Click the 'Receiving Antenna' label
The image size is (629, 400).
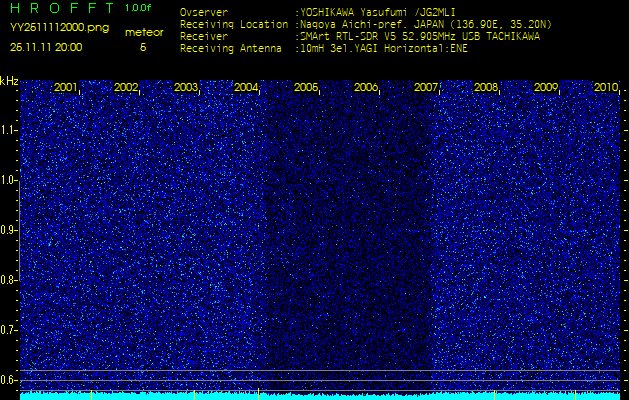[x=231, y=49]
